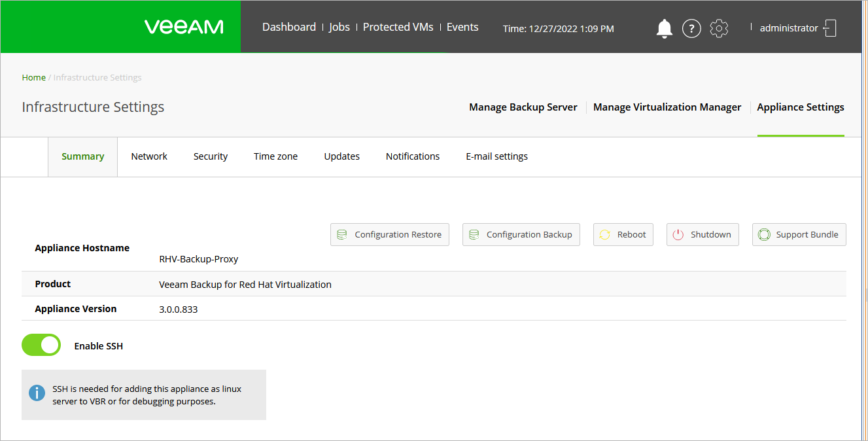This screenshot has height=441, width=868.
Task: Open the Security tab
Action: (211, 156)
